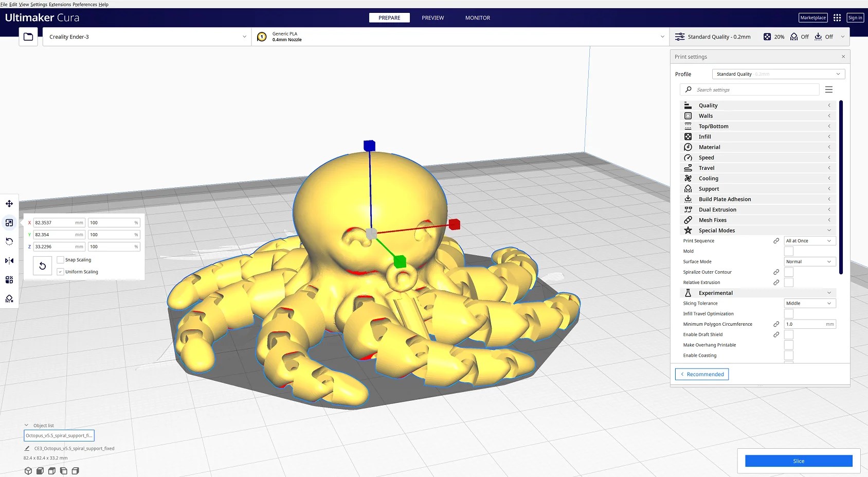This screenshot has width=868, height=477.
Task: Click the extruder 1 nozzle icon
Action: point(262,37)
